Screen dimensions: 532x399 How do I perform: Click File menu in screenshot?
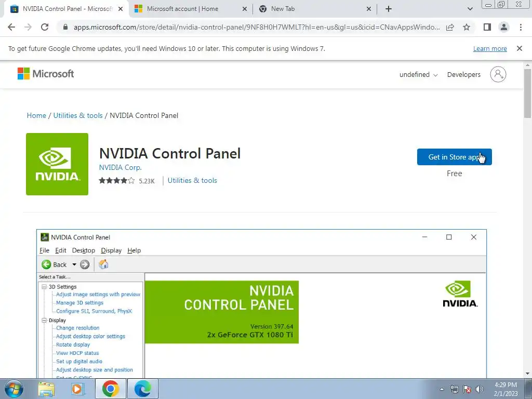(45, 250)
